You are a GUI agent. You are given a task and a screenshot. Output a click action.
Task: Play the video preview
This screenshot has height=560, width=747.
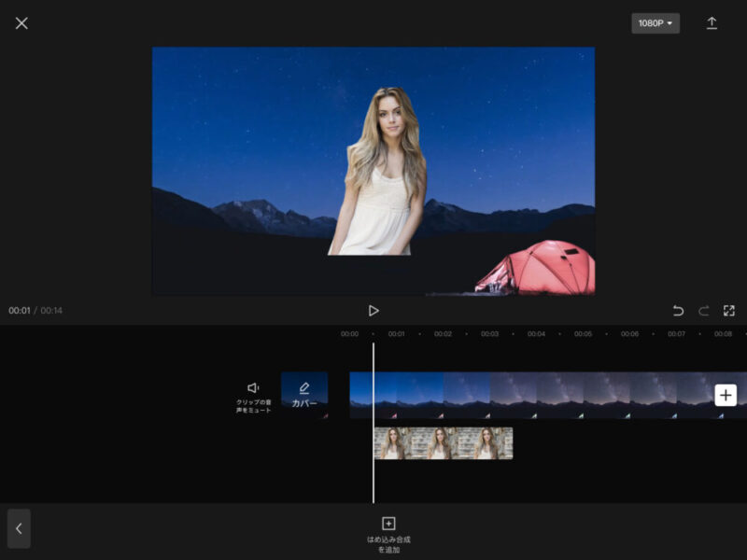pos(373,311)
